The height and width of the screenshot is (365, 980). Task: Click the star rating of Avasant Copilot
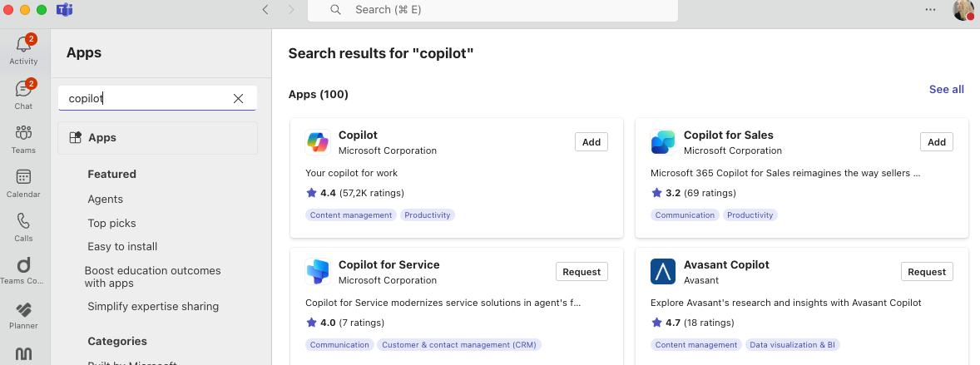(657, 323)
